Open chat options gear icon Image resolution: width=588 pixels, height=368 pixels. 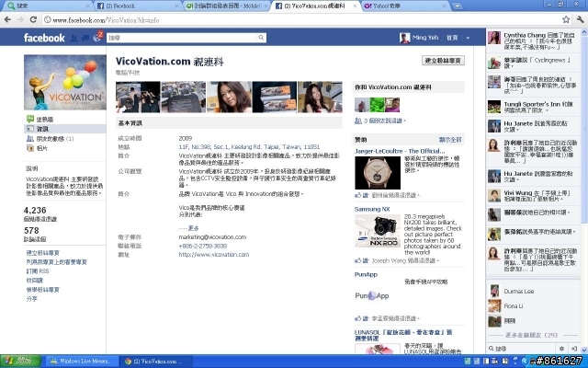pyautogui.click(x=561, y=349)
